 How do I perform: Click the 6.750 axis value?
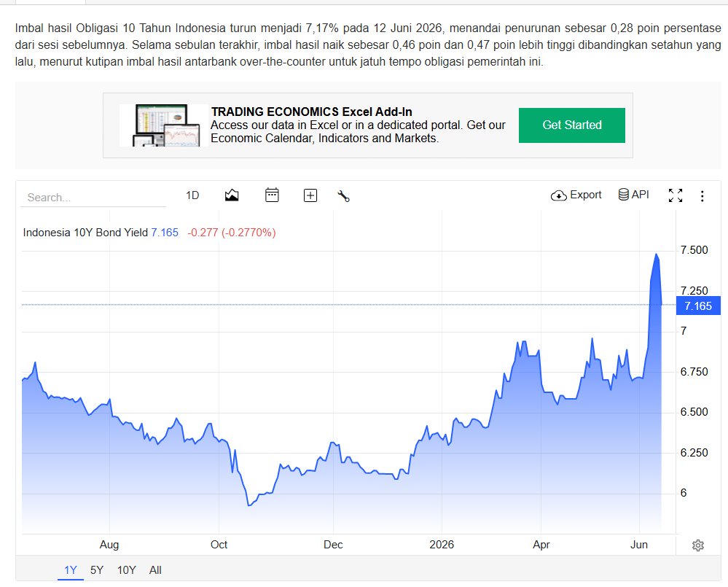pos(694,372)
